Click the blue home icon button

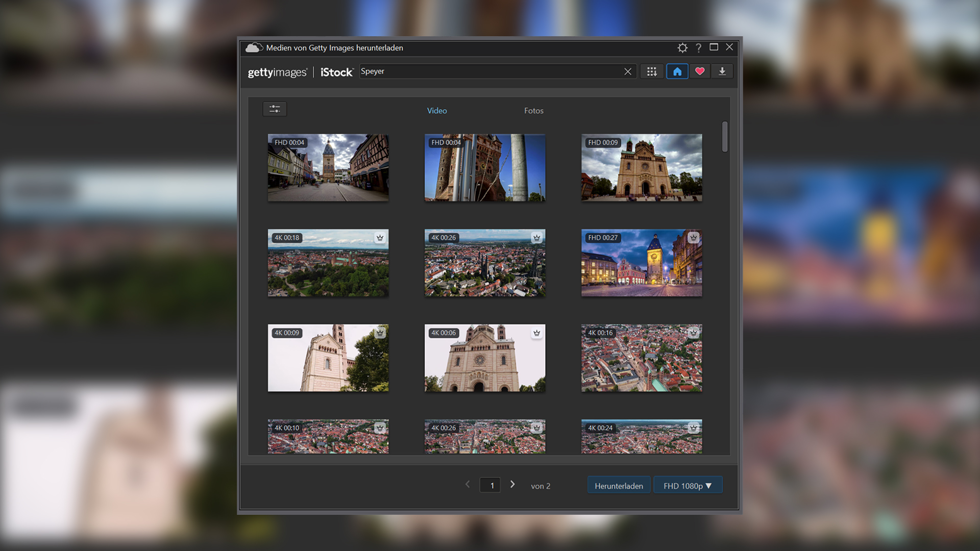pos(677,72)
